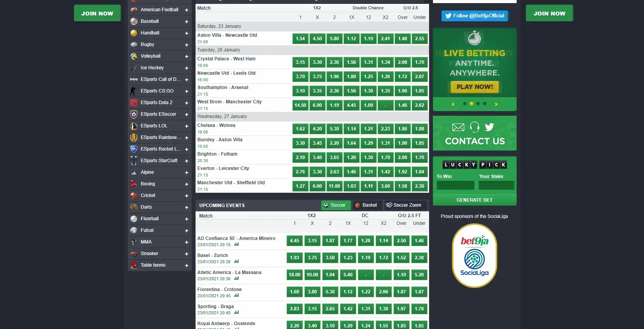Expand the Table tennis section
The width and height of the screenshot is (644, 329).
[x=186, y=266]
